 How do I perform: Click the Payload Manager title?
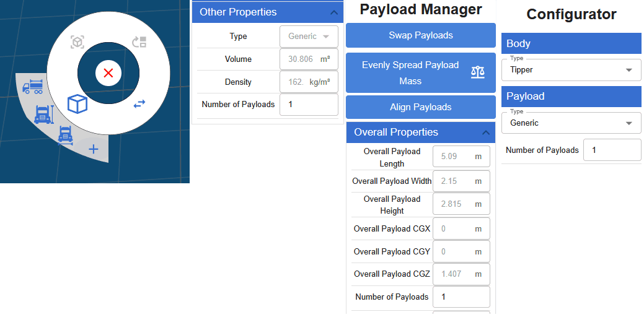click(x=421, y=9)
